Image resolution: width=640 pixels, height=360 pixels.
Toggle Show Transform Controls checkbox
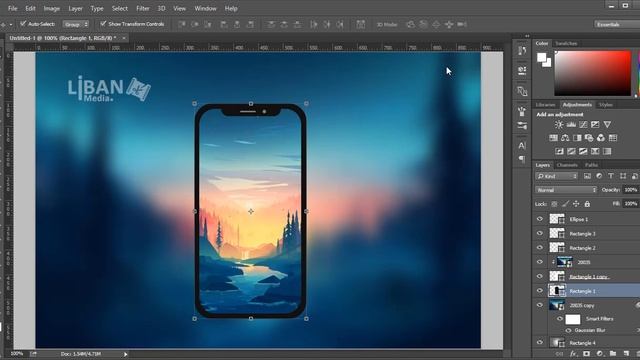click(x=103, y=24)
